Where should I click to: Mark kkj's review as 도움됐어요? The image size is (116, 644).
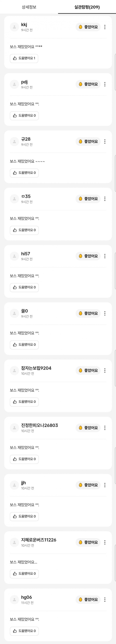[24, 58]
